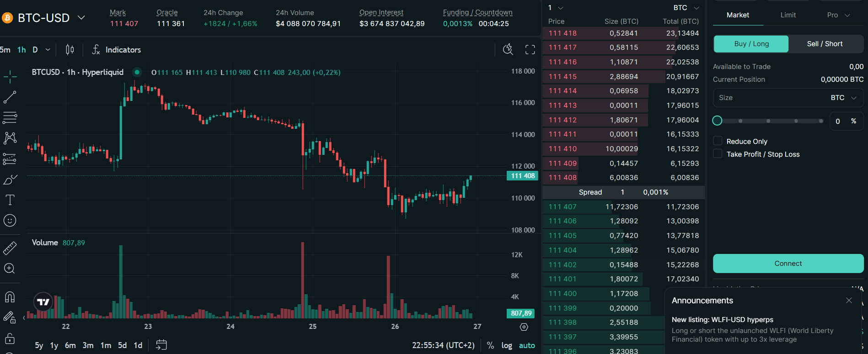
Task: Click the TradingView logo
Action: click(x=43, y=302)
